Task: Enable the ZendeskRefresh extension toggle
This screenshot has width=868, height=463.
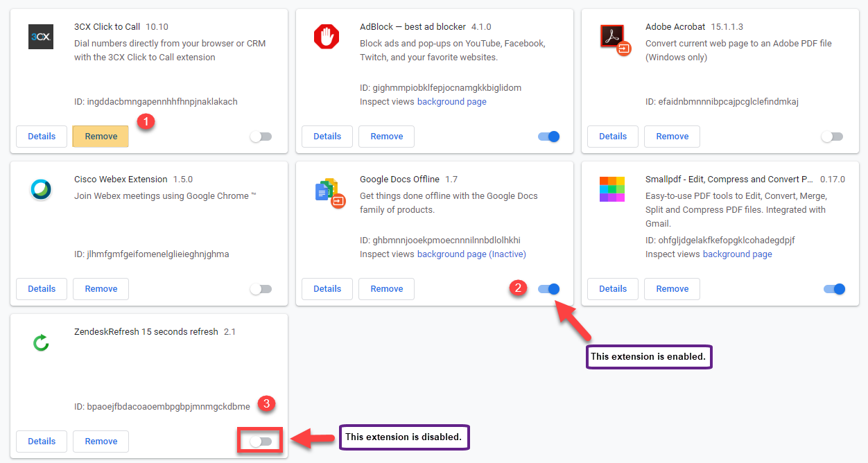Action: coord(261,442)
